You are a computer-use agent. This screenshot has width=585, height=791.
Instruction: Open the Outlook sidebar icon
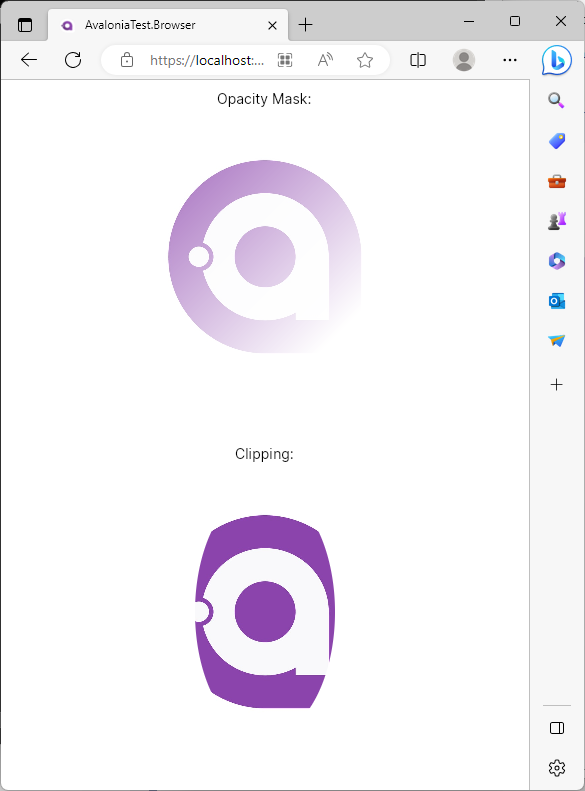(x=557, y=301)
